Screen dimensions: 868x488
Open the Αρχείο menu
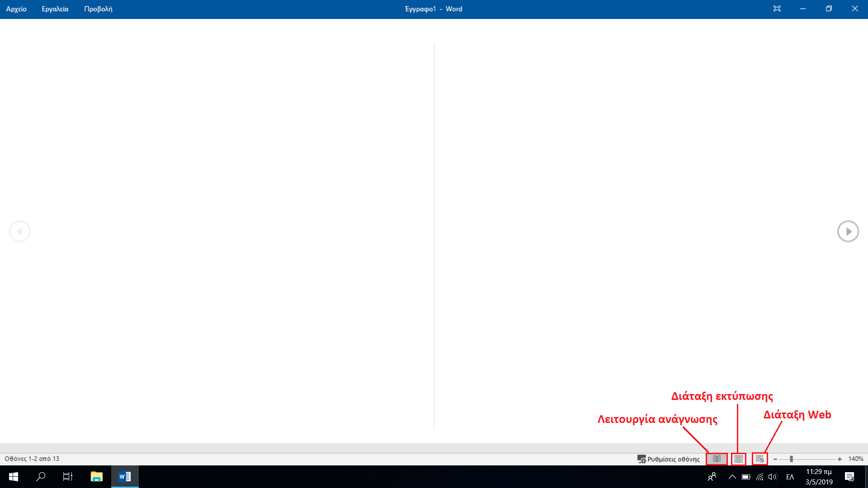(16, 9)
